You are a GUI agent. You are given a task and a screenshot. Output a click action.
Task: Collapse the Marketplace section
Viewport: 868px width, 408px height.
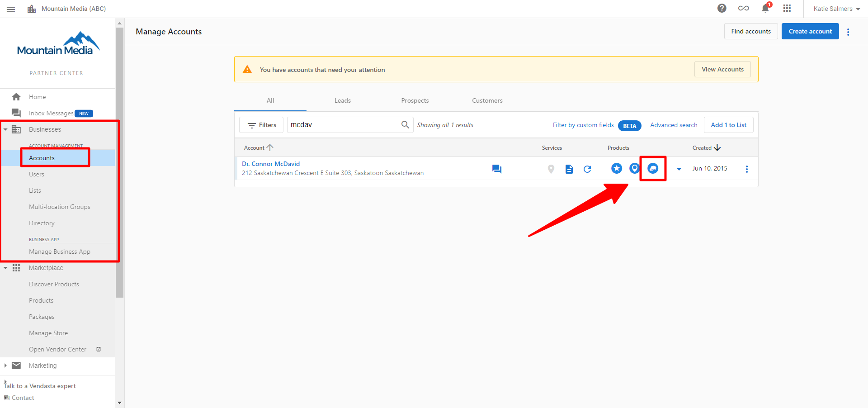click(x=5, y=268)
